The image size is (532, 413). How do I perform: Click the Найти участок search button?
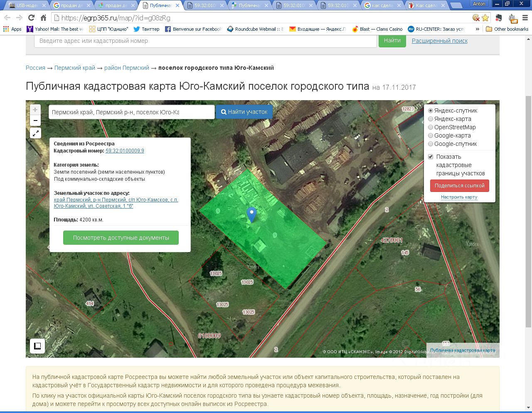(244, 112)
